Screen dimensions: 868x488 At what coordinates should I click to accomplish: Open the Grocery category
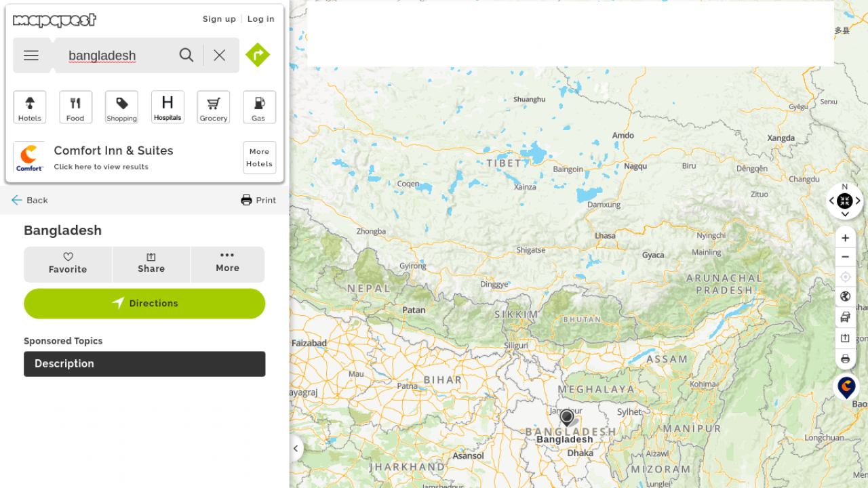[214, 107]
